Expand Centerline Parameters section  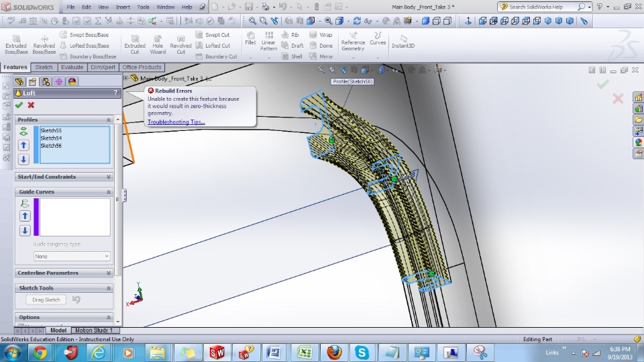pyautogui.click(x=109, y=273)
